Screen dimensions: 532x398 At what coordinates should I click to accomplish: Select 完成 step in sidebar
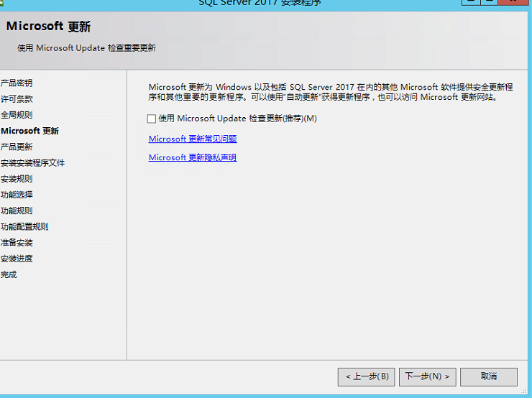point(9,274)
